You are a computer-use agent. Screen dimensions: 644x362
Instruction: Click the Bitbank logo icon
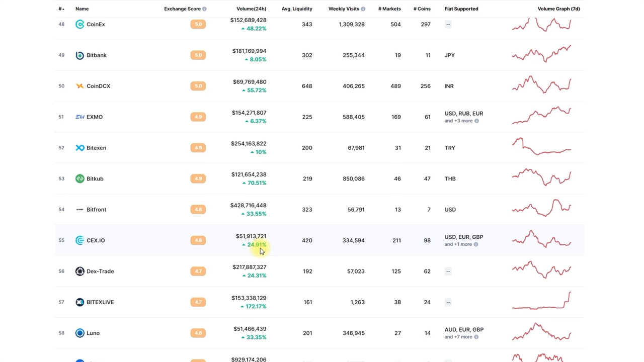[x=79, y=55]
